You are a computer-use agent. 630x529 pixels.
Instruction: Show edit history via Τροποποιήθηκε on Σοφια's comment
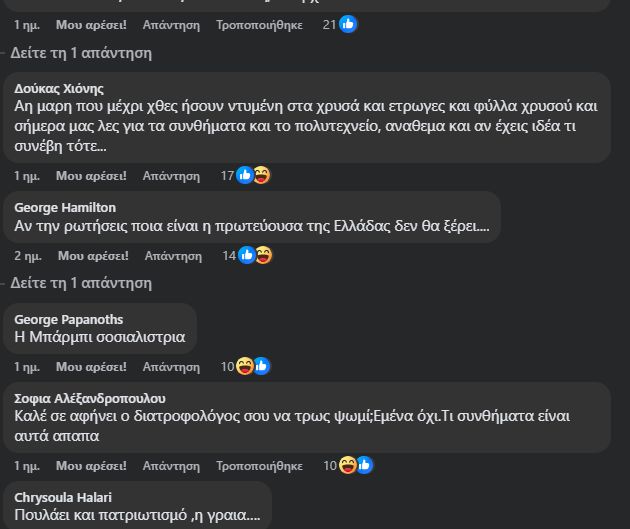point(259,465)
